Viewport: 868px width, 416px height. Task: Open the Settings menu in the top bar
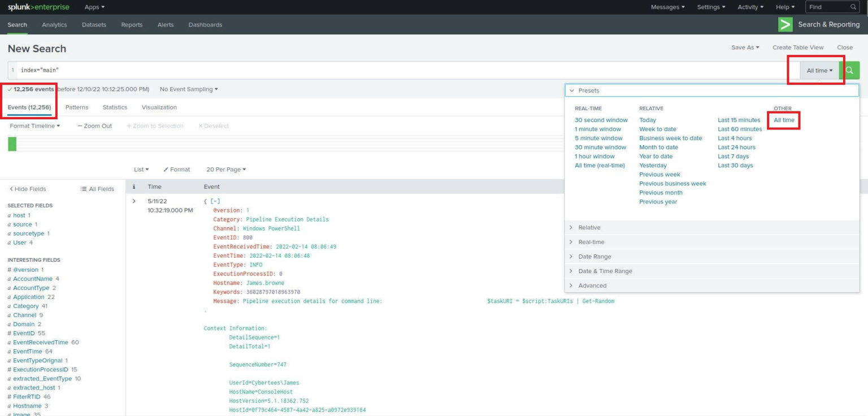pyautogui.click(x=711, y=7)
